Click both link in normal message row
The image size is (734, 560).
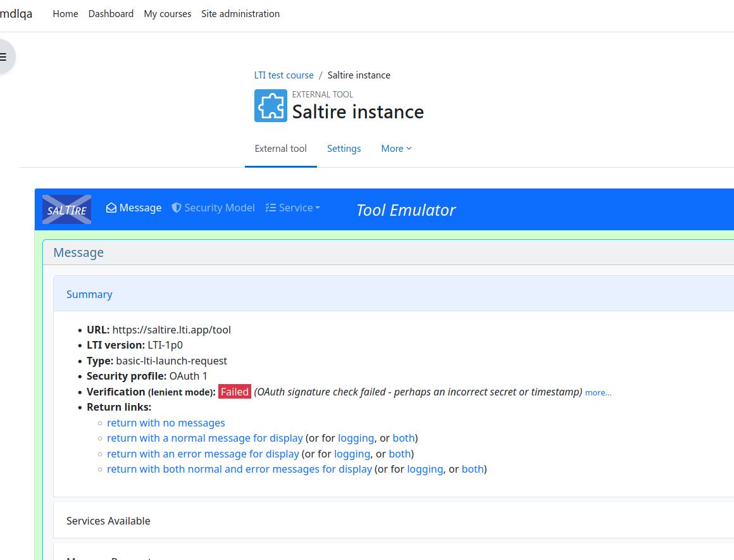tap(404, 439)
